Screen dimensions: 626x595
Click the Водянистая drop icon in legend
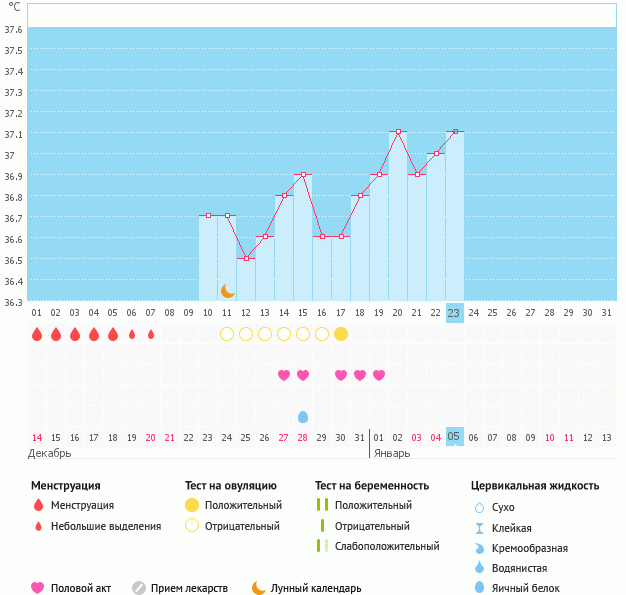click(479, 568)
